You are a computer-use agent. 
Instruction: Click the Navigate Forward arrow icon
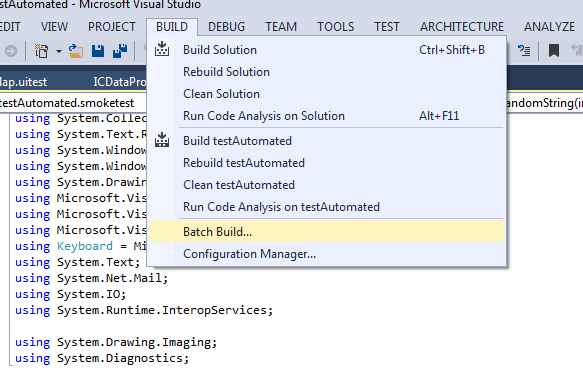(11, 51)
